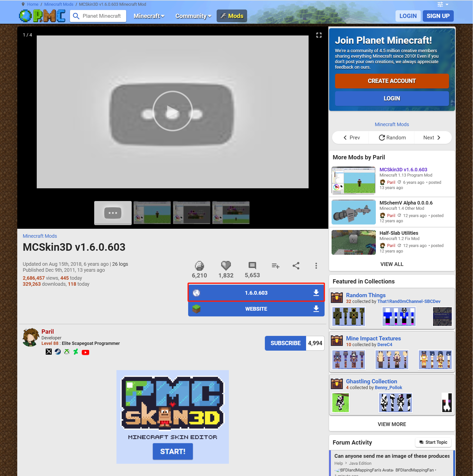Select the fourth gallery thumbnail
Viewport: 473px width, 476px height.
click(x=231, y=213)
